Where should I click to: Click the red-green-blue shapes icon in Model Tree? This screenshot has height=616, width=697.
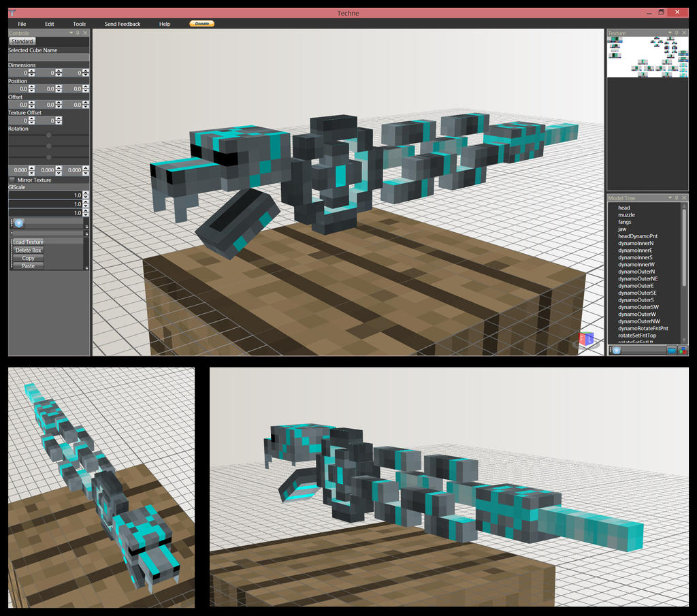(x=682, y=351)
